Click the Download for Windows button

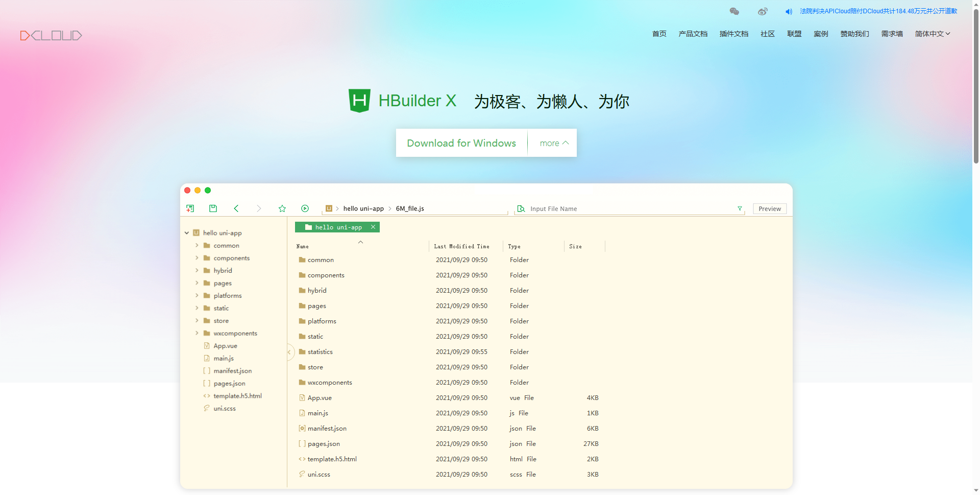pos(461,143)
